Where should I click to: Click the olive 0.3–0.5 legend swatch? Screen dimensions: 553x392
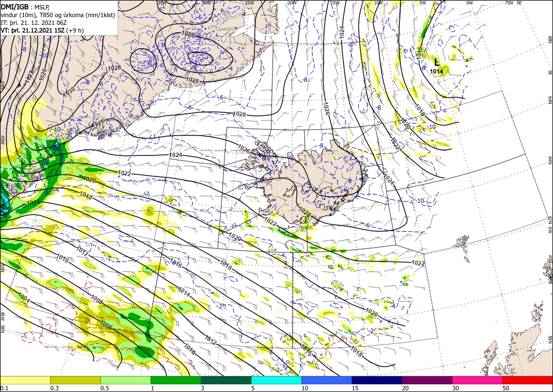(75, 380)
